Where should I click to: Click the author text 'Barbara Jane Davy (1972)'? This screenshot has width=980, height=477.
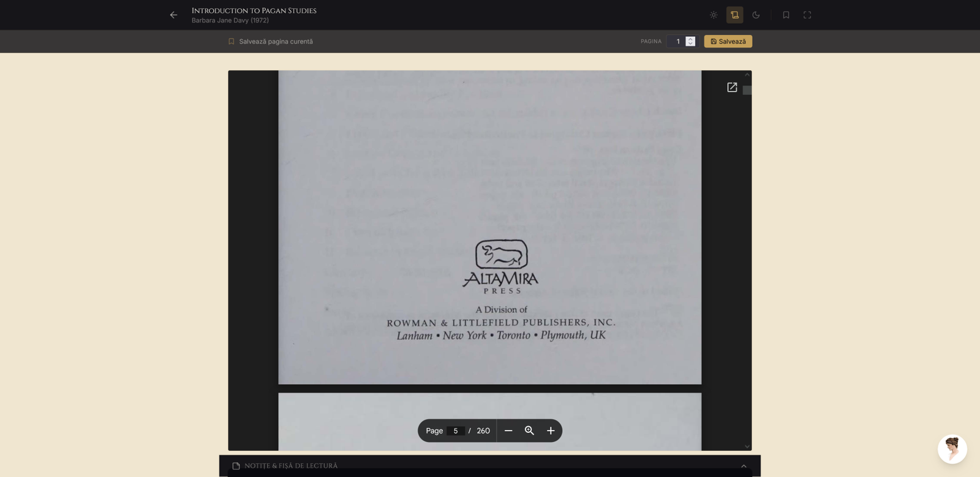pyautogui.click(x=230, y=21)
